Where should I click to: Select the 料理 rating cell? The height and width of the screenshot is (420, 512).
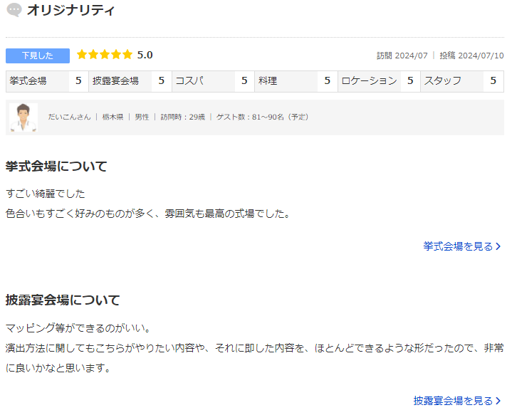click(x=296, y=81)
